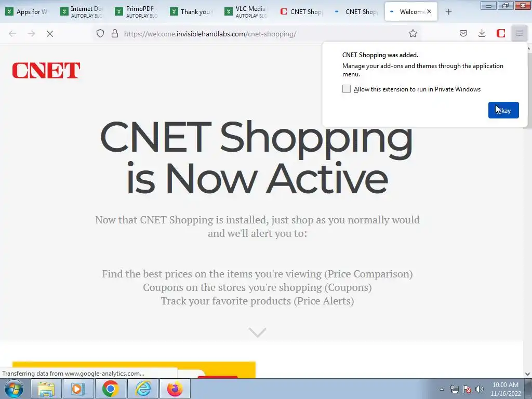This screenshot has width=532, height=399.
Task: Click 'Coupons on the stores you're shopping' text
Action: click(x=257, y=287)
